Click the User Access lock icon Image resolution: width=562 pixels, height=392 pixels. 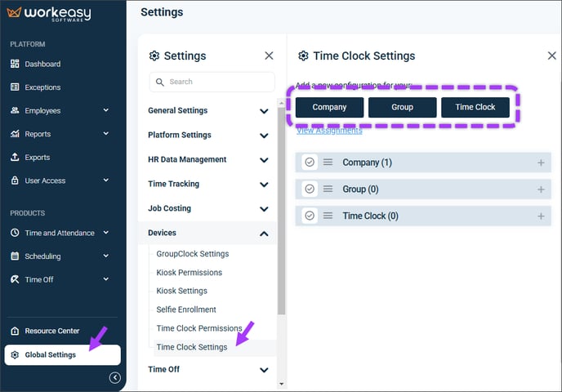tap(15, 180)
